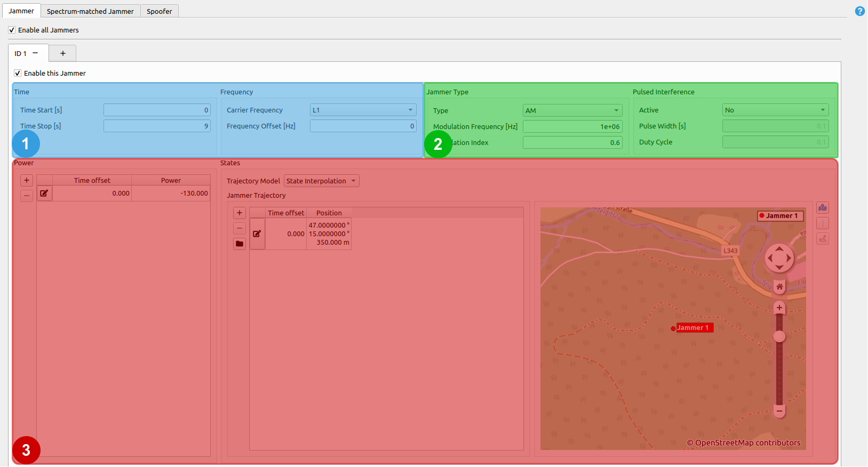Add a new jammer with plus tab
Screen dimensions: 868x467
coord(62,53)
